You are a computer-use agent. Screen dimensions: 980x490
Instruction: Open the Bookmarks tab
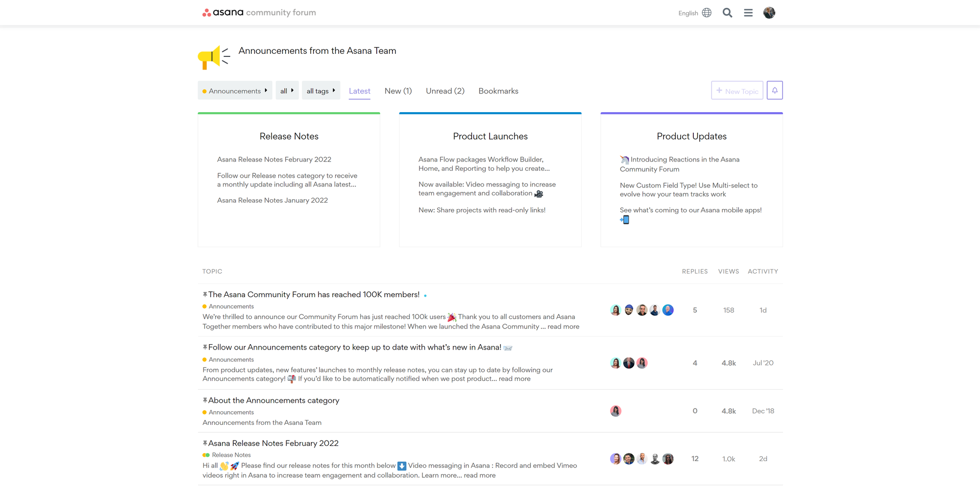tap(498, 91)
